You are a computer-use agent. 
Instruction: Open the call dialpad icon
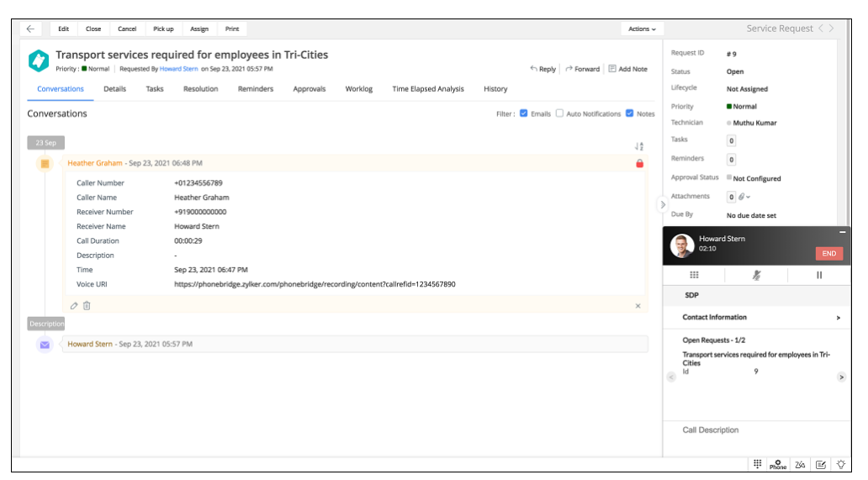(x=694, y=275)
